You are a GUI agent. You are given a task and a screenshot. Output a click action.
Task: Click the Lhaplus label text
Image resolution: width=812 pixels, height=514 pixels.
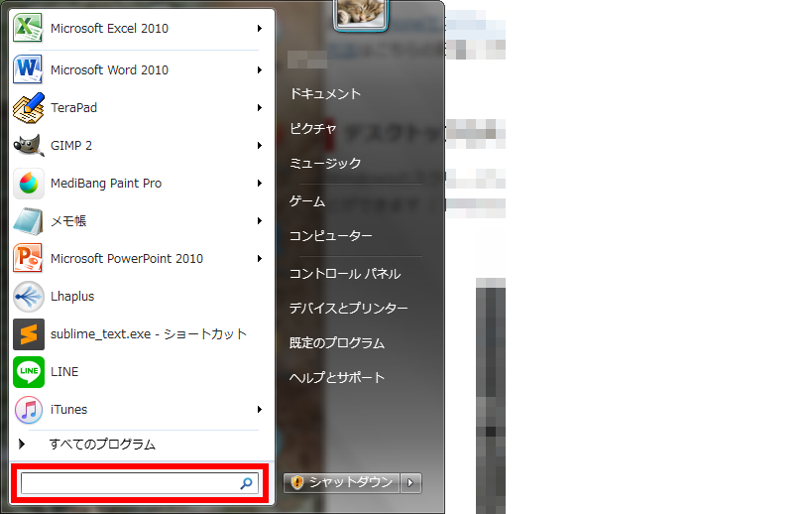click(72, 297)
